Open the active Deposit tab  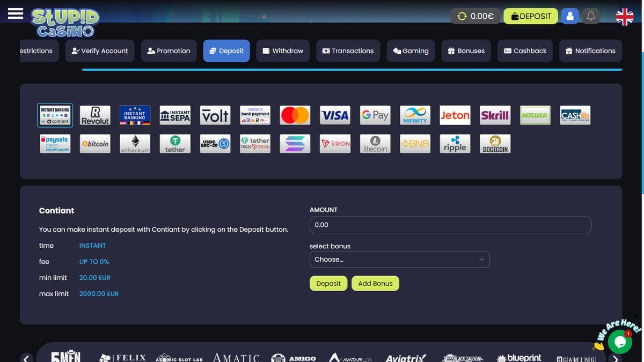(226, 51)
